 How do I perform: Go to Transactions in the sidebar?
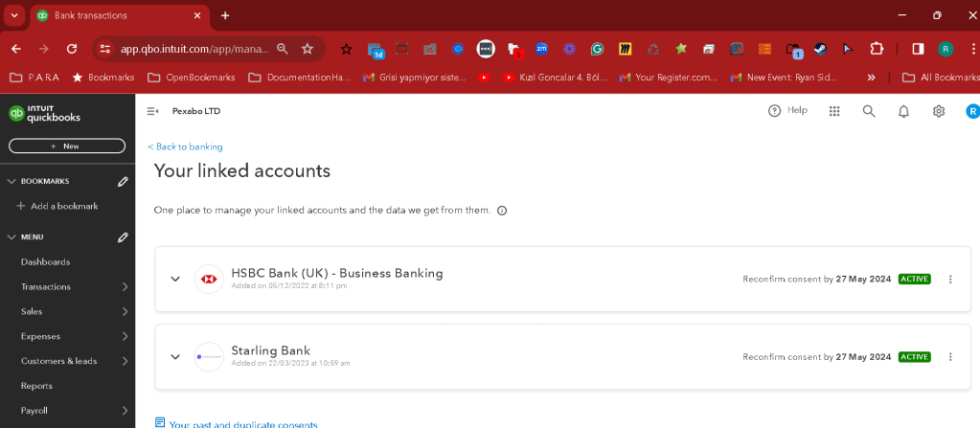click(46, 287)
